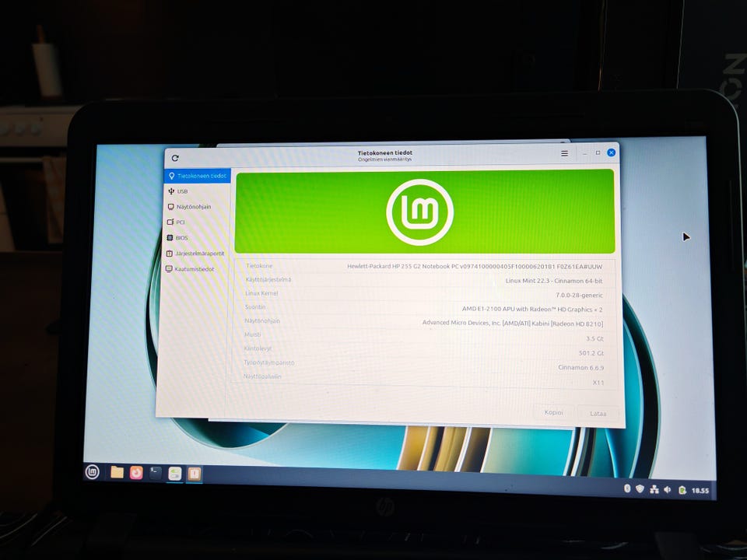This screenshot has height=560, width=747.
Task: Switch to the Näytönohjain sidebar page
Action: (x=196, y=207)
